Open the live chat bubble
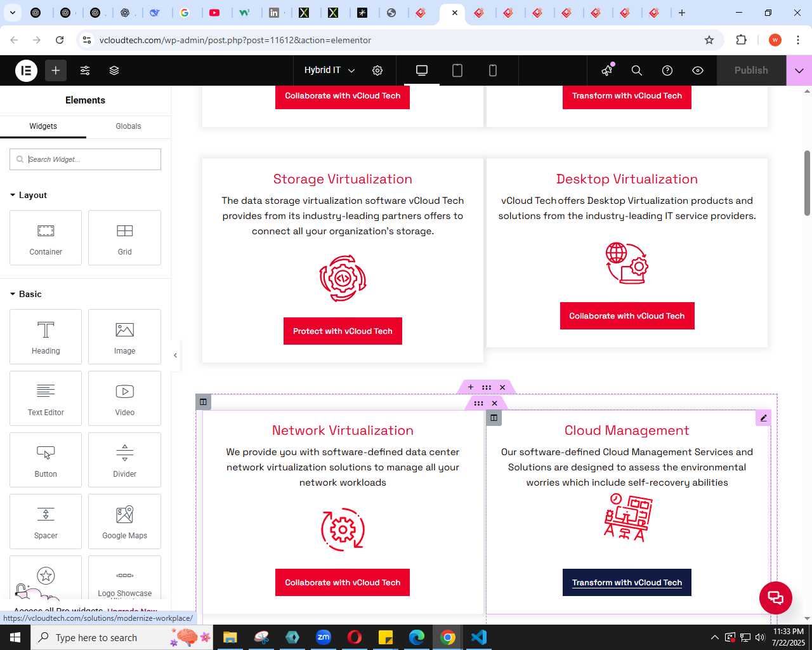 (776, 598)
